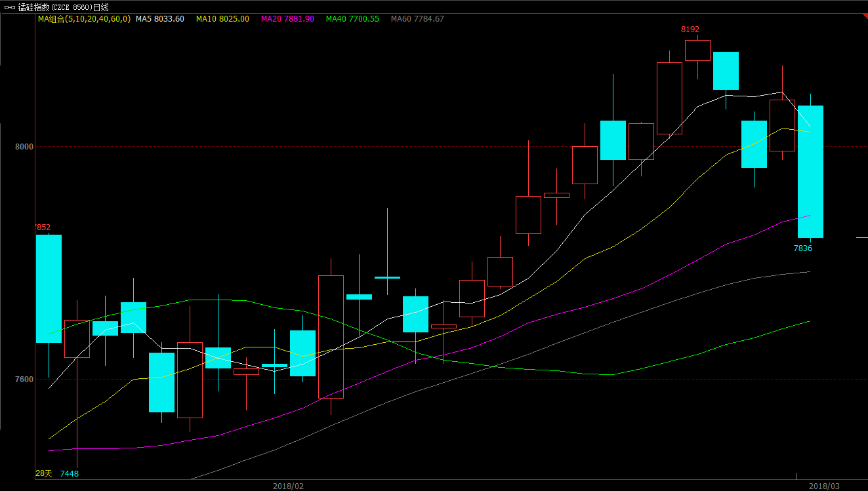Select the MA20 7881.90 label
The image size is (868, 491).
pyautogui.click(x=287, y=19)
